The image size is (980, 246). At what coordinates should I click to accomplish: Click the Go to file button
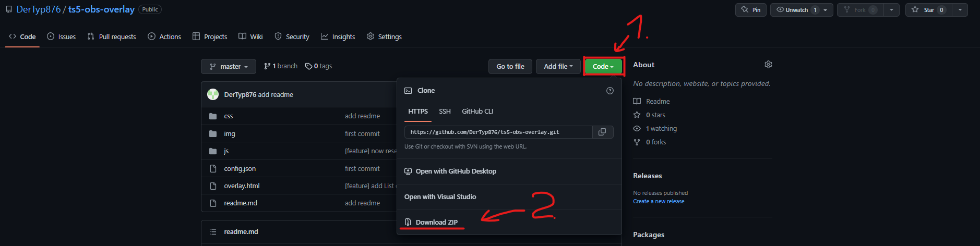[x=510, y=66]
